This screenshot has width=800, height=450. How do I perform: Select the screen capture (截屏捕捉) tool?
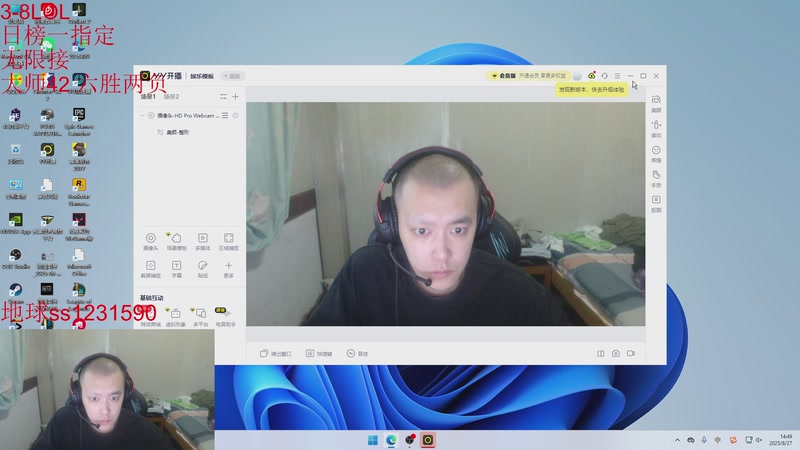coord(151,269)
